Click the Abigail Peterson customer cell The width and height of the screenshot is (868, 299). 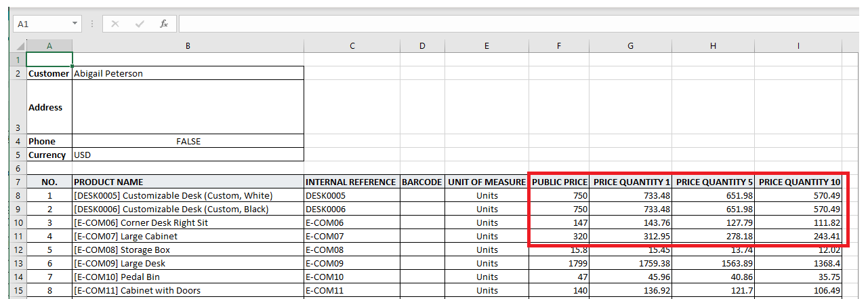pyautogui.click(x=188, y=73)
